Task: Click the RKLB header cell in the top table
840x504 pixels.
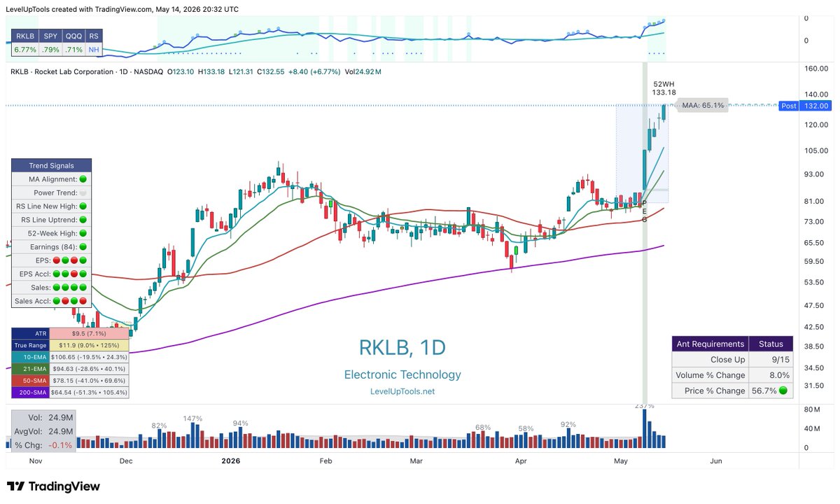Action: [x=24, y=35]
